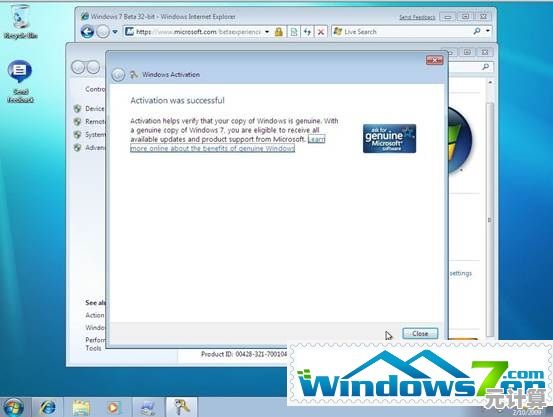Maximize the Internet Explorer window
This screenshot has height=417, width=553.
coord(465,17)
